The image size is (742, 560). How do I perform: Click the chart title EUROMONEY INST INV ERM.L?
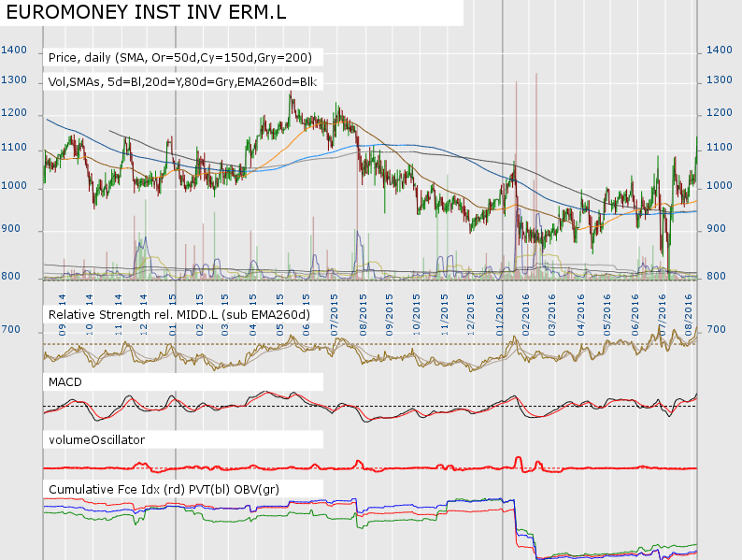pyautogui.click(x=146, y=12)
